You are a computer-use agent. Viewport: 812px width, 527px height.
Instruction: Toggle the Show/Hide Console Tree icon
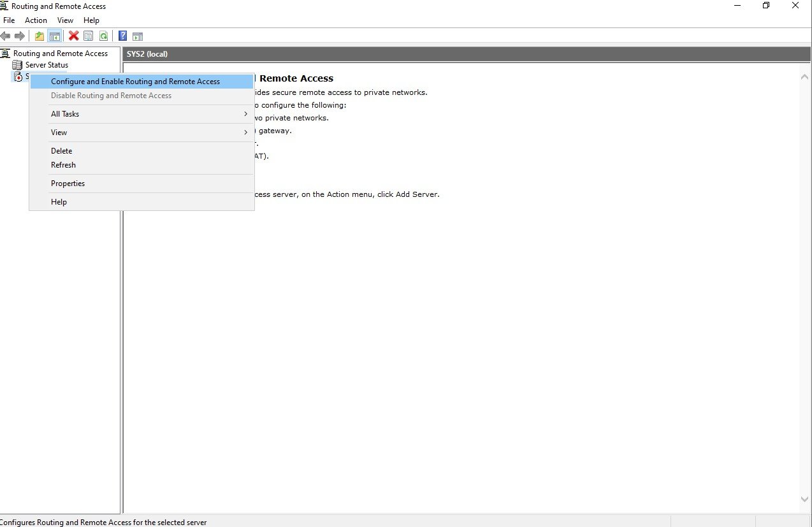[x=55, y=36]
